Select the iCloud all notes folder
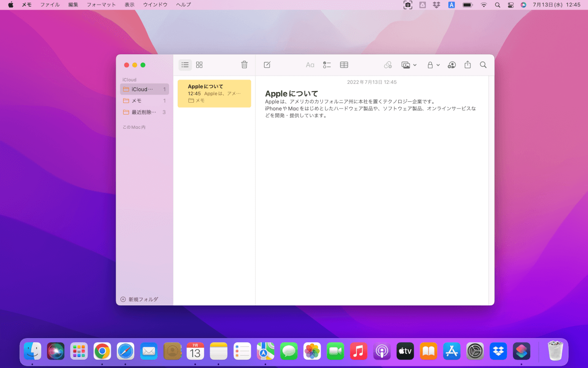 tap(144, 89)
